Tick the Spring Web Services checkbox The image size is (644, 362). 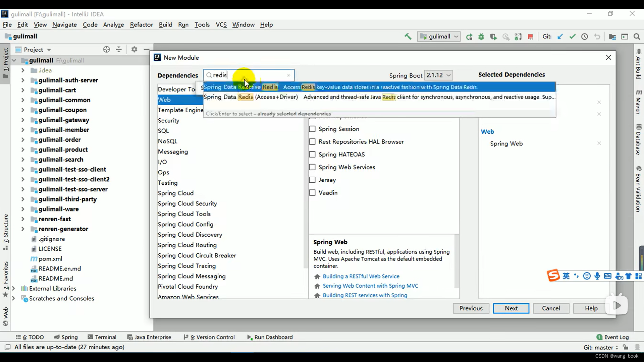pos(312,167)
